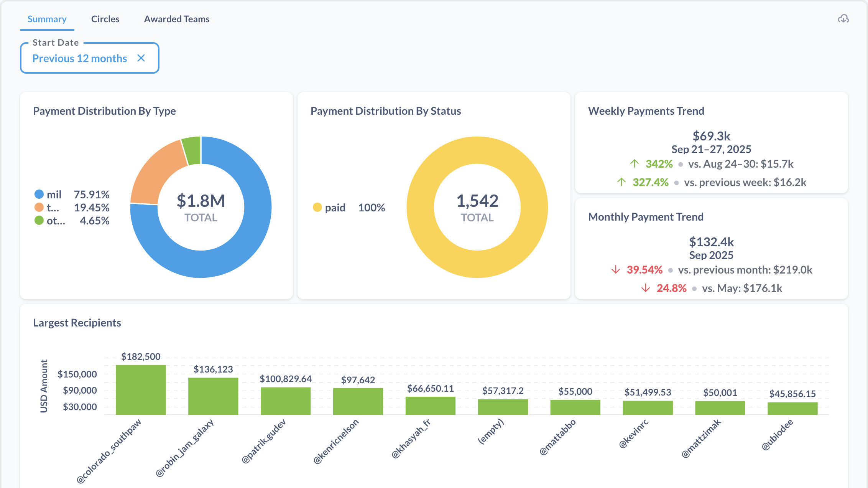Click the @ubiodee bar
This screenshot has width=868, height=488.
pyautogui.click(x=792, y=409)
